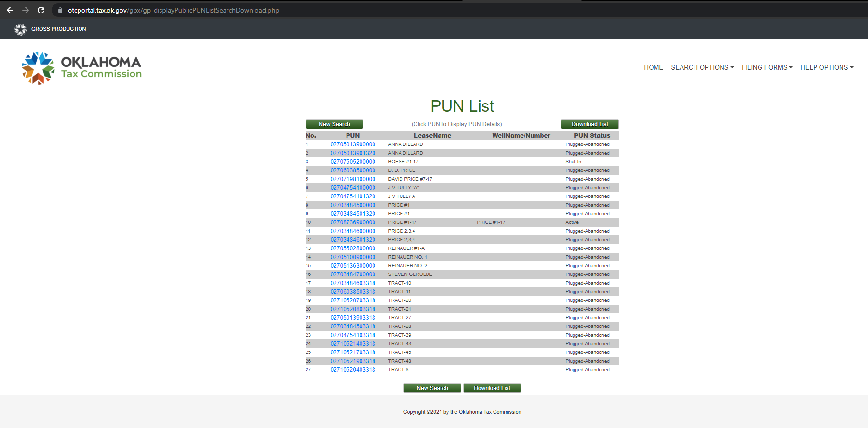Click the Copyright 2021 footer text

coord(462,412)
